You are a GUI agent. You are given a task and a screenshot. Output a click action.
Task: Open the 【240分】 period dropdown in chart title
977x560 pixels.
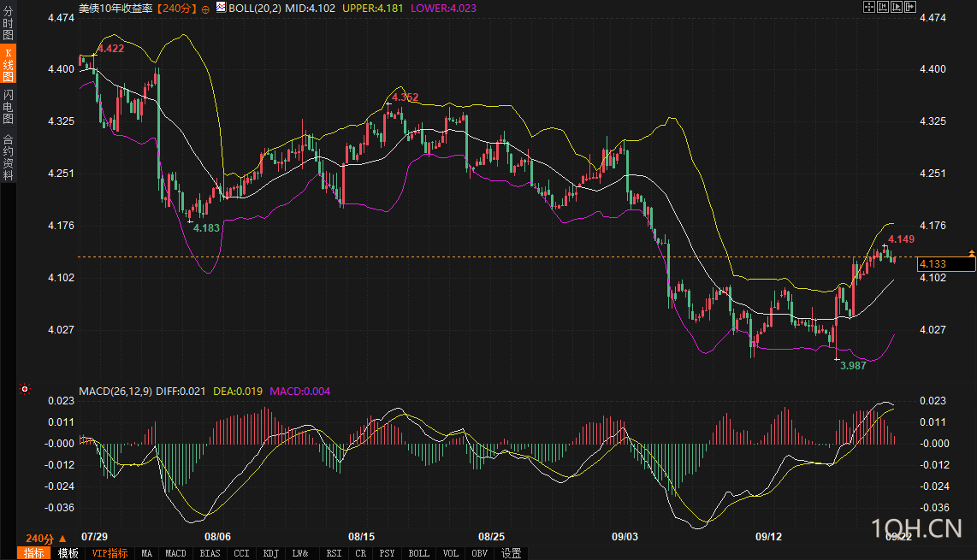point(177,8)
